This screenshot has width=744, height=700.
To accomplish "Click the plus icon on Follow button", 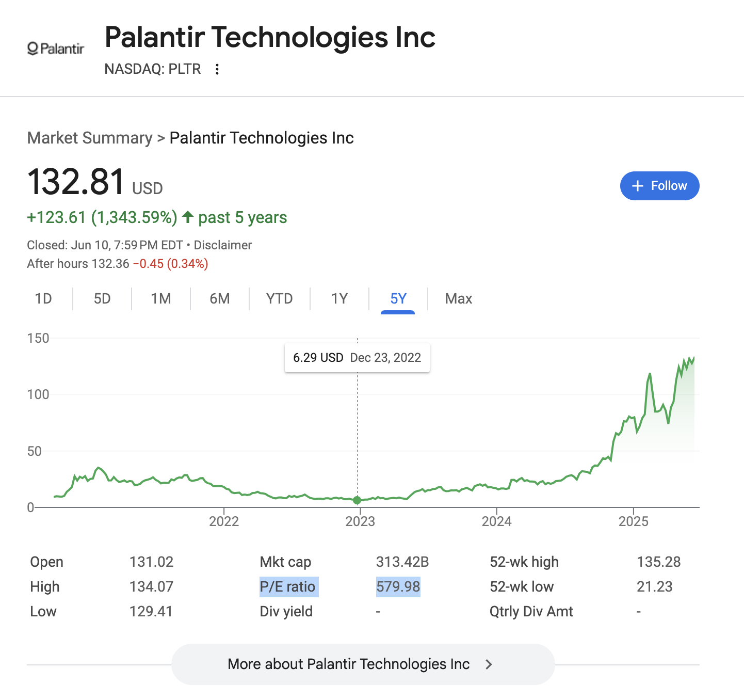I will pyautogui.click(x=638, y=186).
